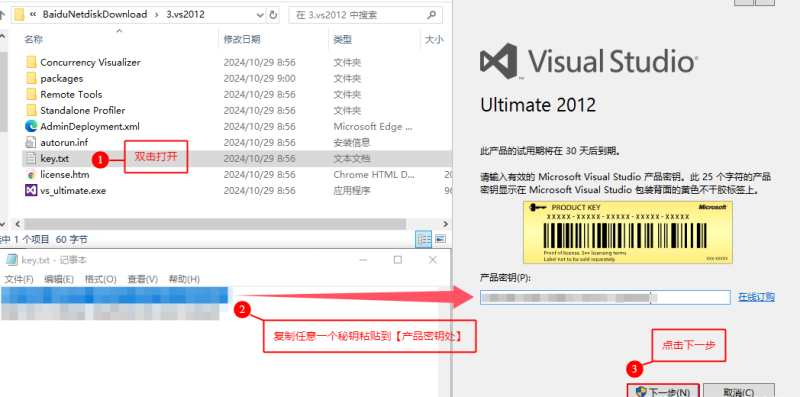
Task: Select the license.htm Chrome file icon
Action: click(x=31, y=175)
